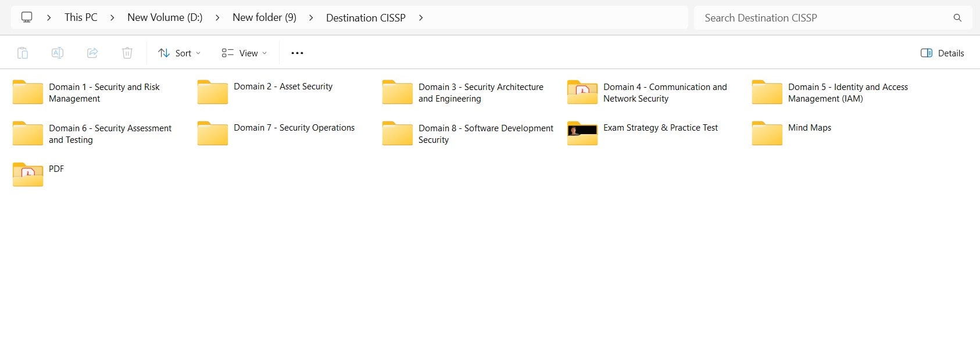This screenshot has height=360, width=980.
Task: Click the search magnifier icon
Action: (x=957, y=18)
